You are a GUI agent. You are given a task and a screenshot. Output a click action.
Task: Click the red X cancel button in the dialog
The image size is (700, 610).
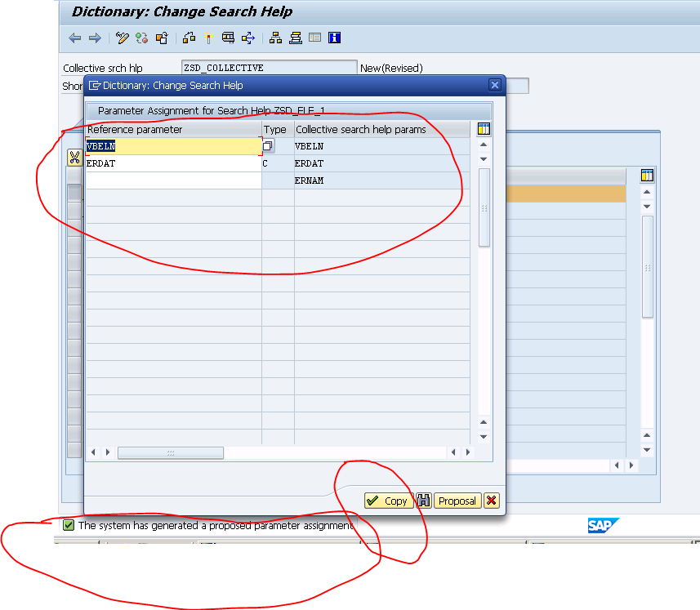tap(492, 501)
